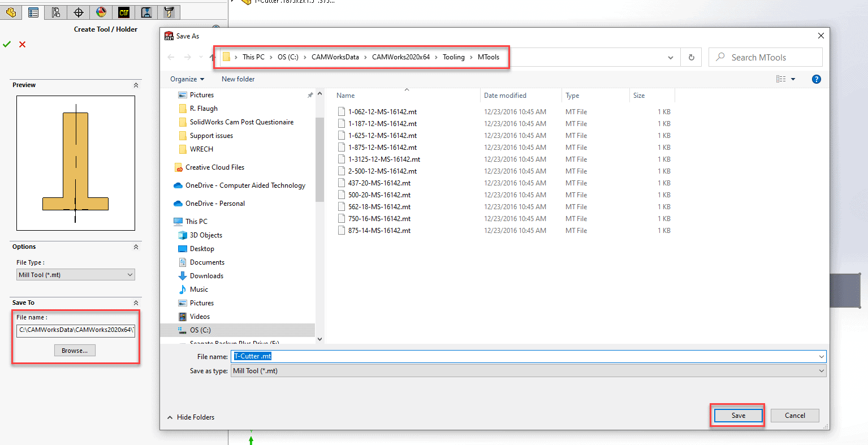Open the CAMWorks tool tree drill-bit tab
868x445 pixels.
pyautogui.click(x=169, y=12)
